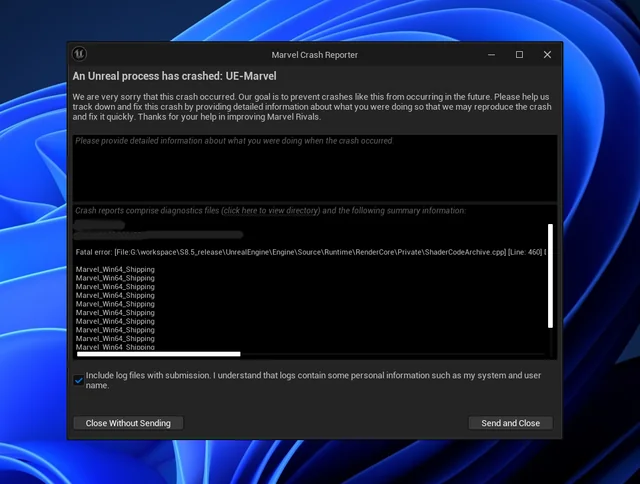The height and width of the screenshot is (484, 640).
Task: Click the Unreal Engine logo icon
Action: tap(79, 54)
